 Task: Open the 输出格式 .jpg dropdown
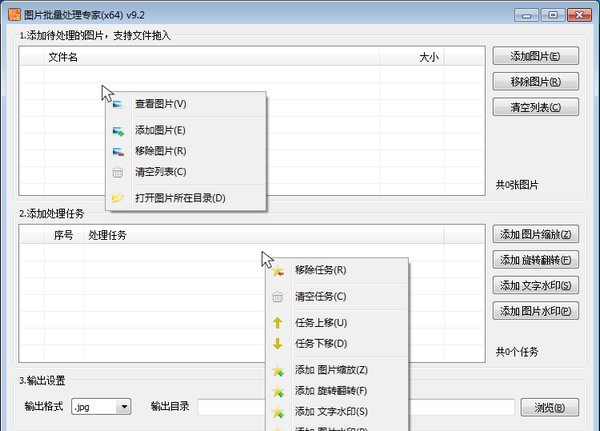point(101,407)
